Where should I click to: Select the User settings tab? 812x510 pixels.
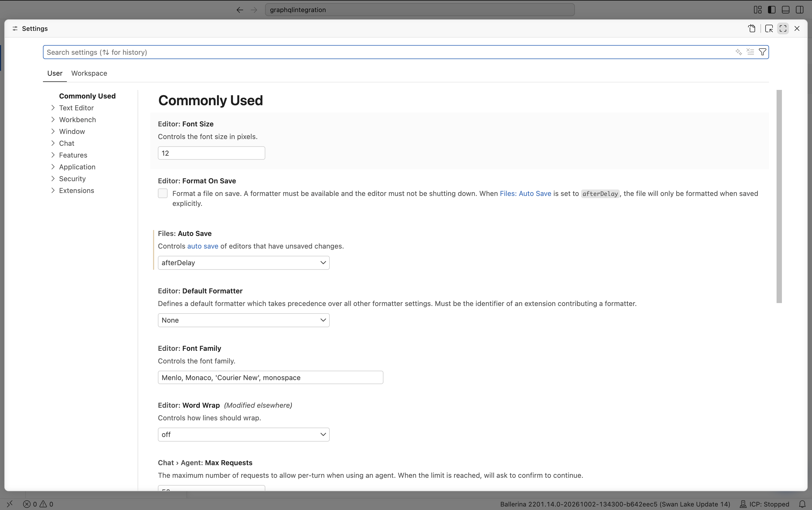tap(55, 73)
